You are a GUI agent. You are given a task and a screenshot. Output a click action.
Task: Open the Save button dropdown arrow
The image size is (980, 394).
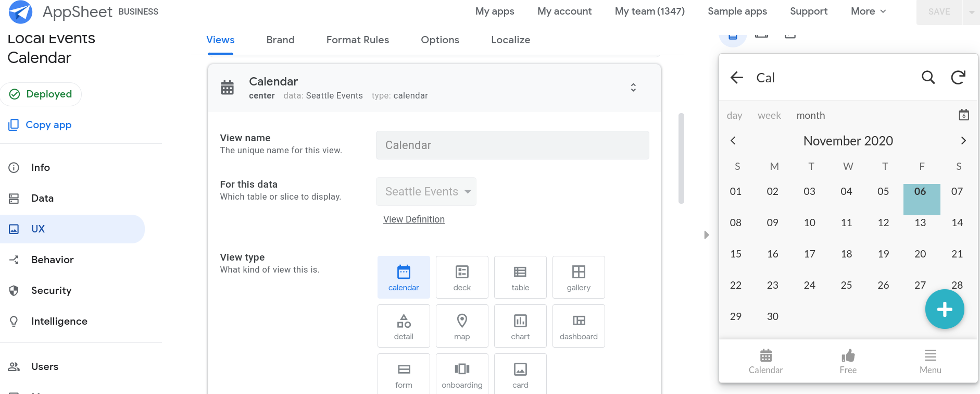click(972, 12)
